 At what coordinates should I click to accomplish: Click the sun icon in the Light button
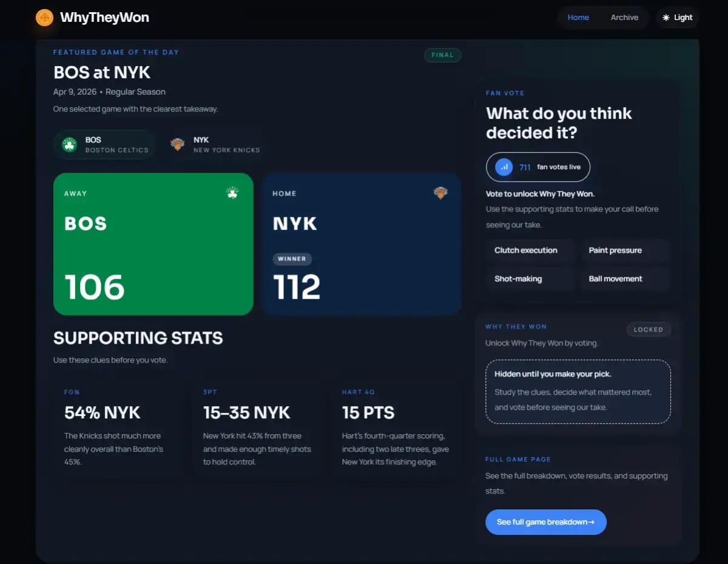click(x=666, y=18)
